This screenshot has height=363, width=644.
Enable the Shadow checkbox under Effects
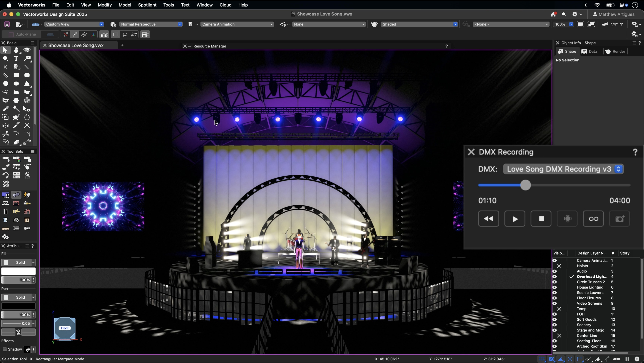pyautogui.click(x=4, y=349)
